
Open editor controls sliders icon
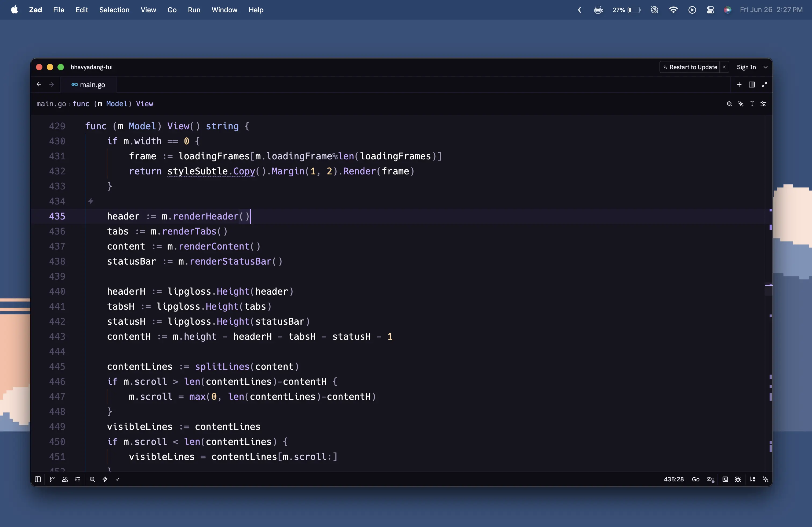764,104
